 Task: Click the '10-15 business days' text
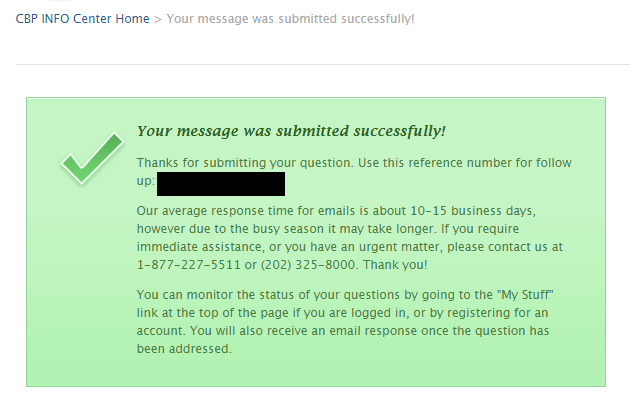[472, 211]
